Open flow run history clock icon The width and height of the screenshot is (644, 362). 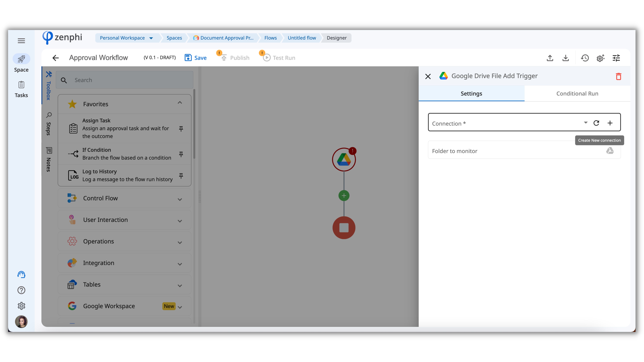[585, 58]
